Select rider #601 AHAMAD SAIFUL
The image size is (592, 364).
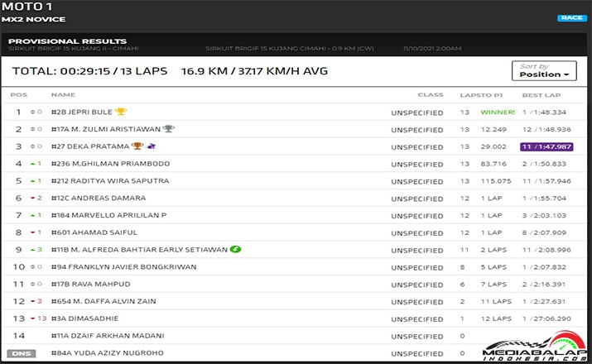click(x=94, y=232)
